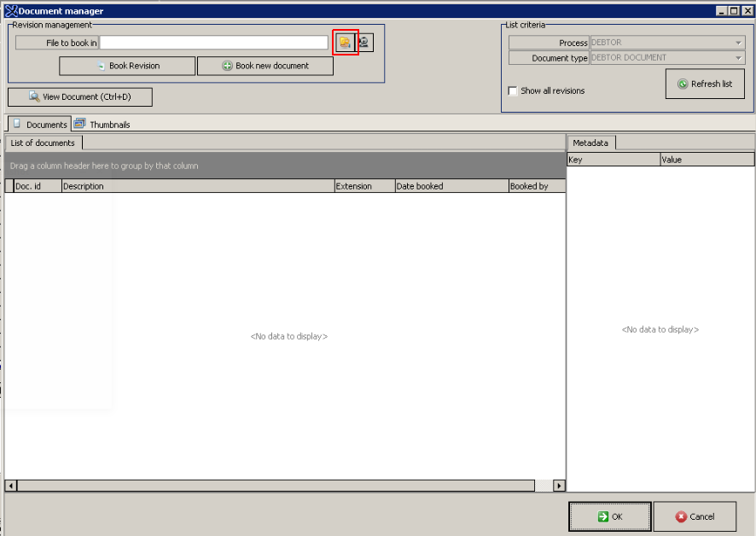Switch to the Thumbnails tab
The height and width of the screenshot is (536, 756).
102,125
